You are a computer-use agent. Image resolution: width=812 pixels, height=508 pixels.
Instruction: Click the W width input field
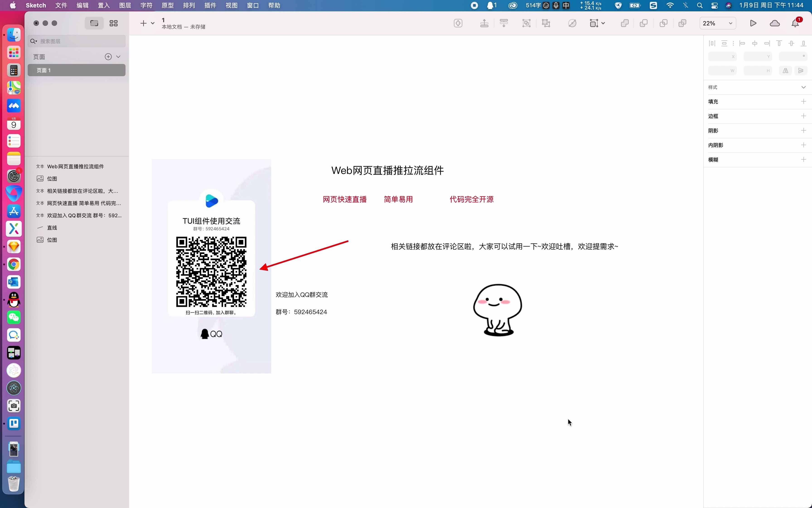[x=723, y=71]
